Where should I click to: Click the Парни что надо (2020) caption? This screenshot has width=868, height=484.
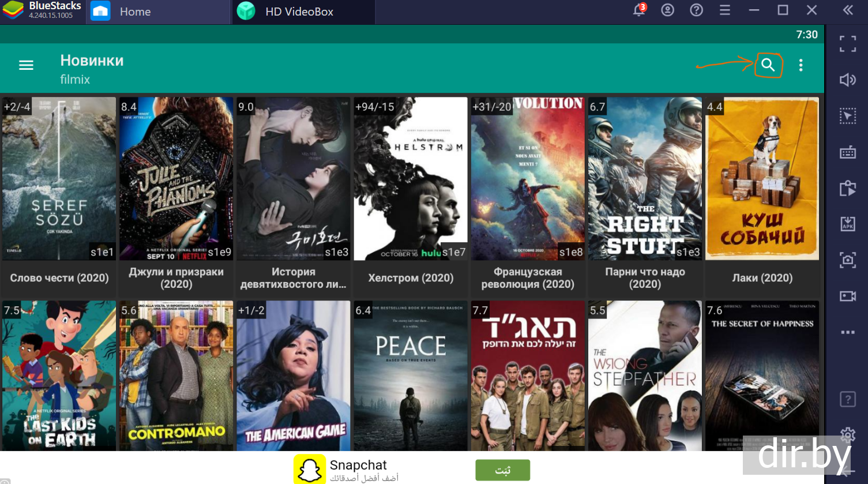(x=645, y=278)
